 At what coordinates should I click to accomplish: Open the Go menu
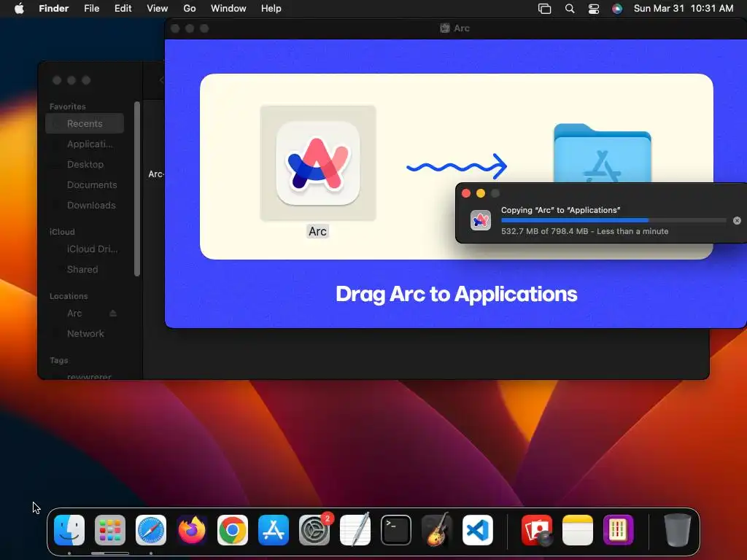190,9
